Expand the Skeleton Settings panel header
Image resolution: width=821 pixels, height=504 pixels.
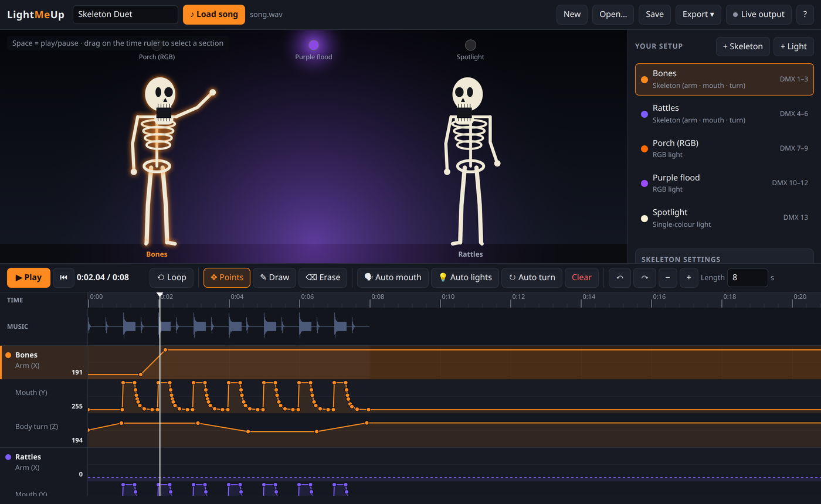724,258
